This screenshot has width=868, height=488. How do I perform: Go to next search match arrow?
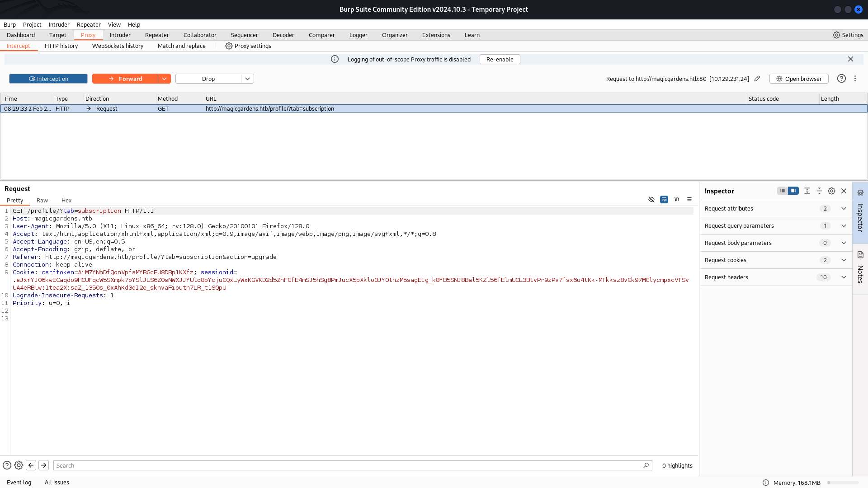44,465
